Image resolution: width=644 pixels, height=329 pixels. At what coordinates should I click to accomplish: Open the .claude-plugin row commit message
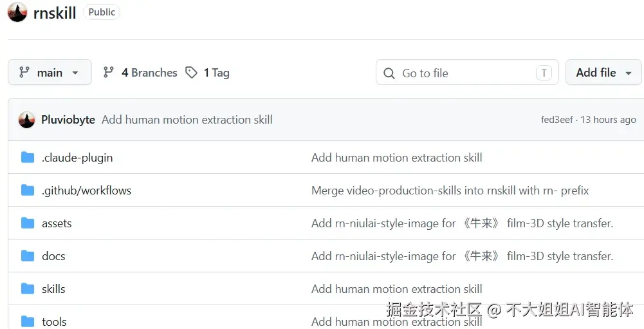coord(397,158)
